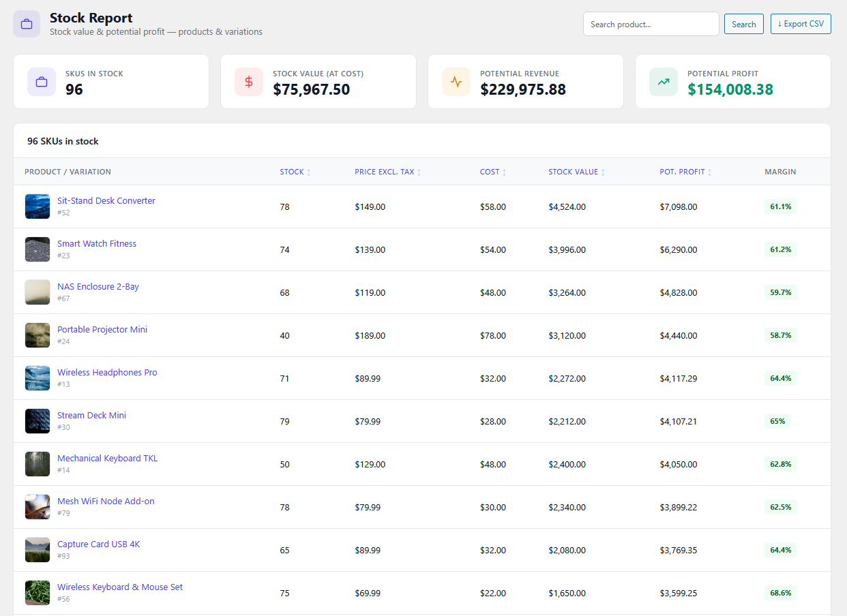This screenshot has height=616, width=847.
Task: Click the Potential Revenue pulse icon
Action: tap(456, 82)
